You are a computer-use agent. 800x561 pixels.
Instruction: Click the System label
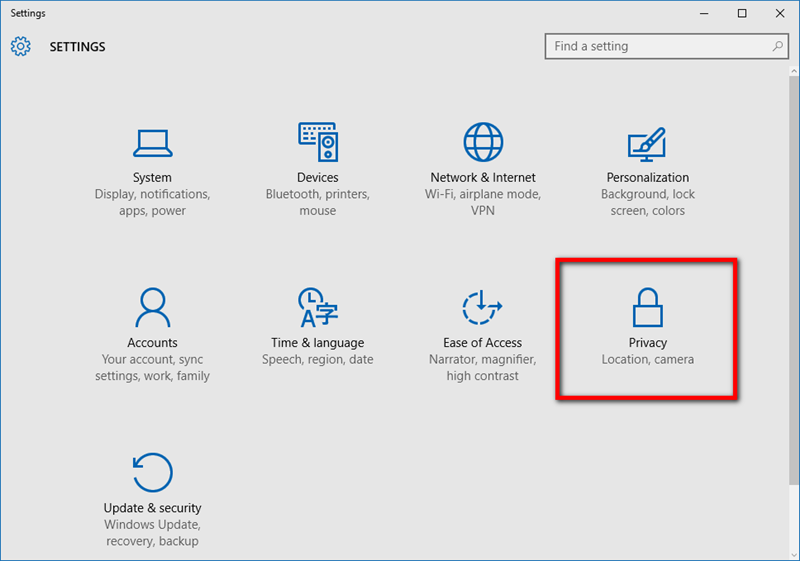[x=152, y=177]
